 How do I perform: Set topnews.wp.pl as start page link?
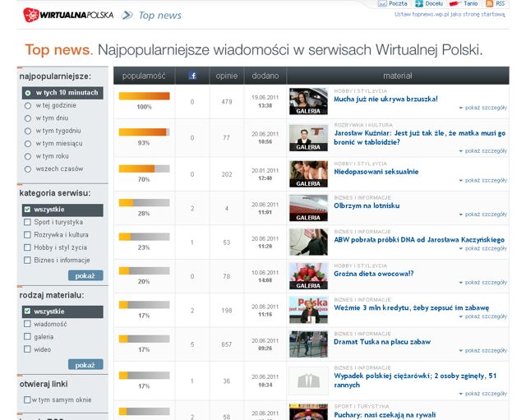click(450, 15)
